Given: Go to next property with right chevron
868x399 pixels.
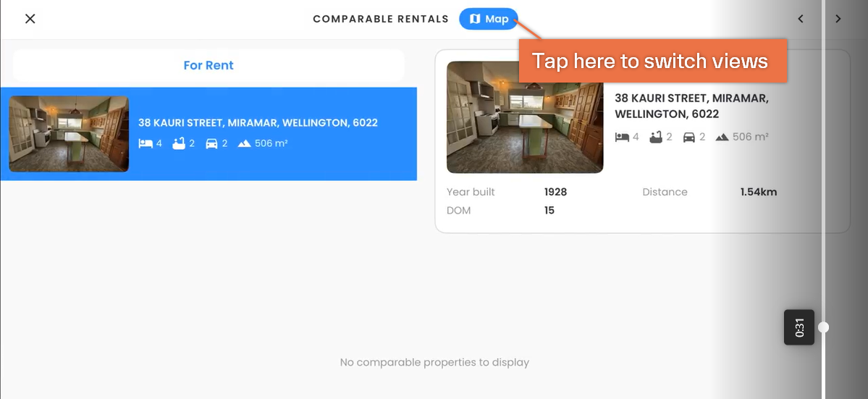Looking at the screenshot, I should (838, 19).
